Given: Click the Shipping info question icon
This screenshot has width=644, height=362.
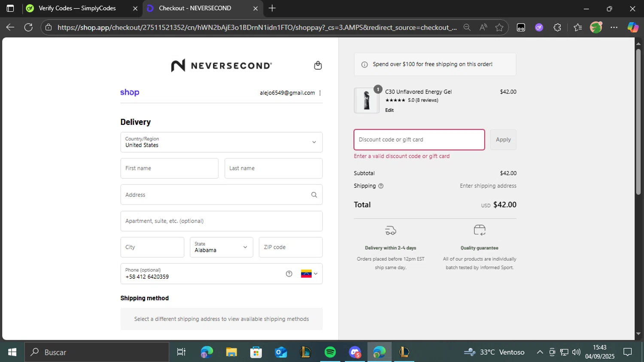Looking at the screenshot, I should point(381,186).
